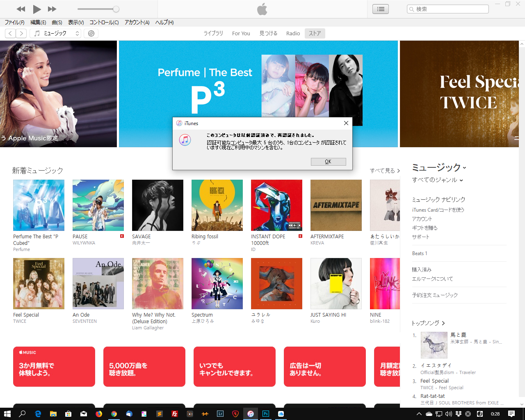Open the 予約注文 ミュージック link
The width and height of the screenshot is (525, 420).
point(435,295)
